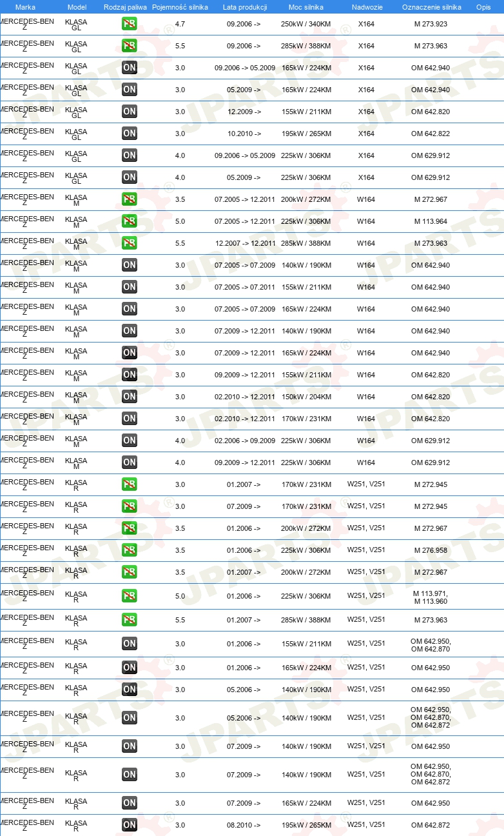Click the 07.2005 -> 07.2011 date cell
This screenshot has height=836, width=504.
(x=245, y=287)
